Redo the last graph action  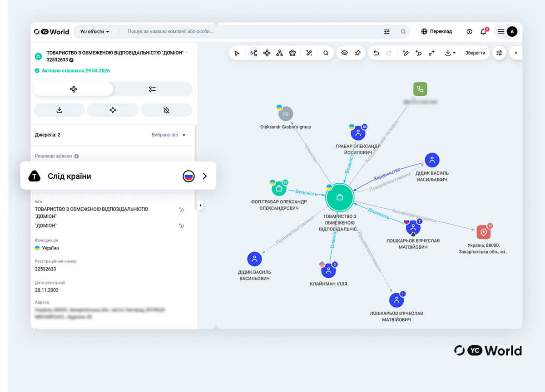[x=389, y=53]
